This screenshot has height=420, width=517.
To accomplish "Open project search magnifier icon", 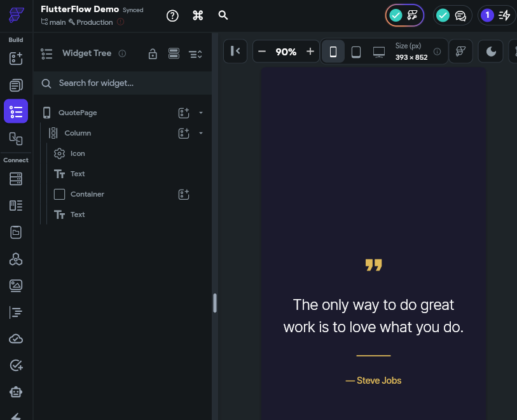I will 223,15.
